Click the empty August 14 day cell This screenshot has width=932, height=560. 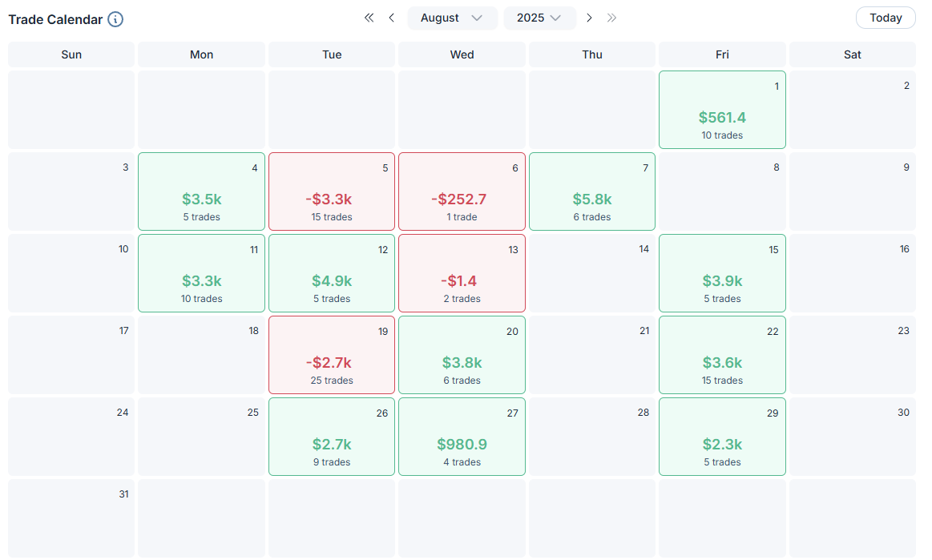coord(592,273)
